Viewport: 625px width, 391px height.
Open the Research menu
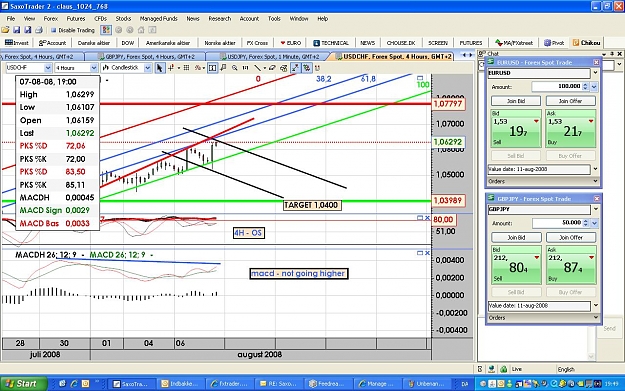[220, 19]
